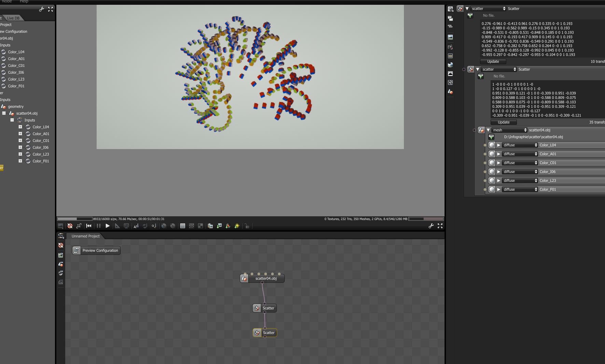Open render viewport settings wrench

tap(431, 226)
